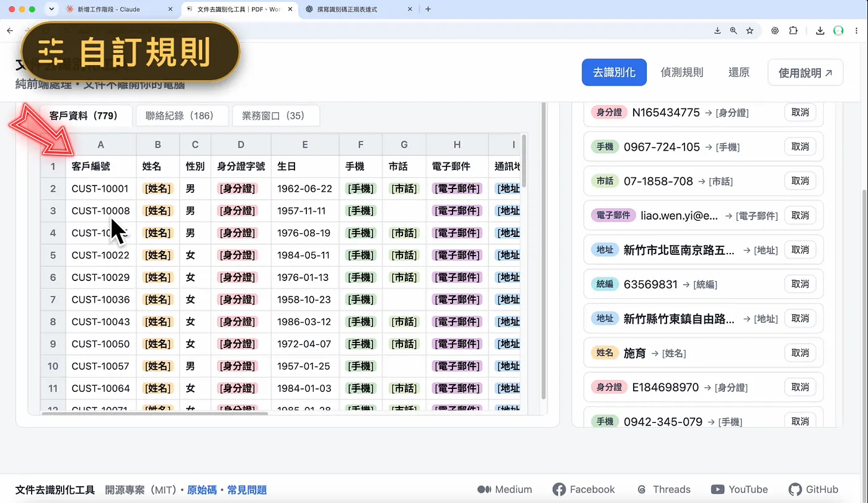The image size is (868, 503).
Task: Go back with the browser back arrow
Action: (x=10, y=30)
